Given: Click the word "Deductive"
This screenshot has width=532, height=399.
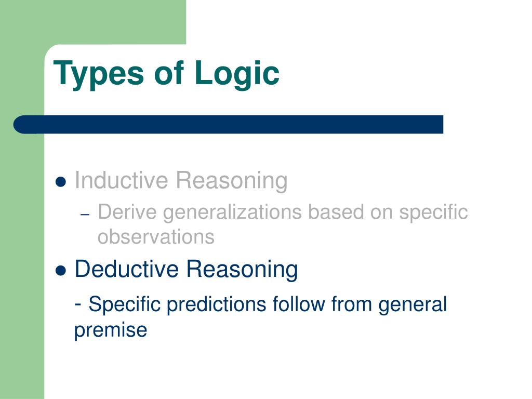Looking at the screenshot, I should (x=127, y=269).
